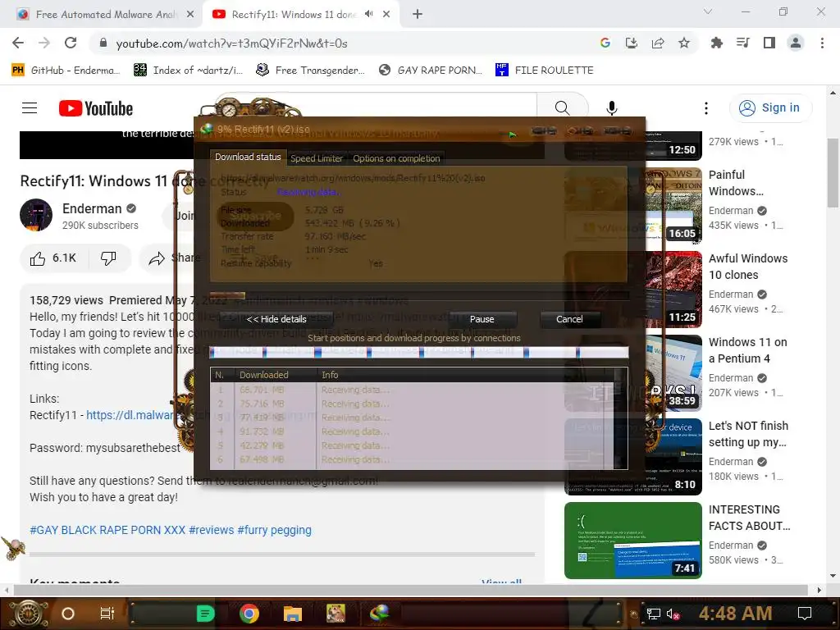Reload the YouTube page
840x630 pixels.
tap(71, 43)
